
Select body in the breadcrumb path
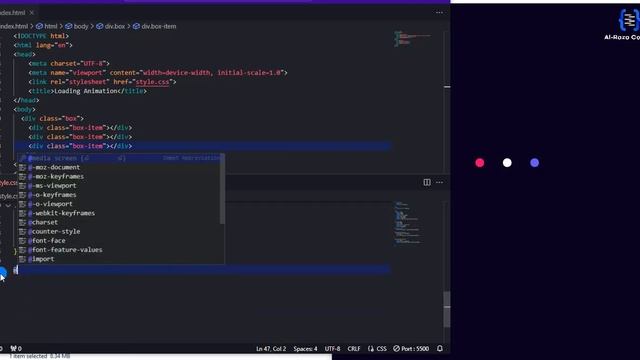[x=77, y=26]
